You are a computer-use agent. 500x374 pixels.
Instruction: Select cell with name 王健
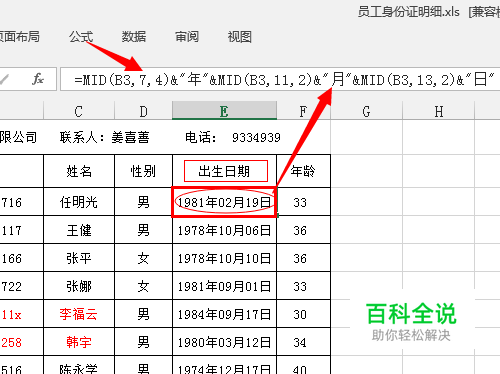tap(79, 230)
